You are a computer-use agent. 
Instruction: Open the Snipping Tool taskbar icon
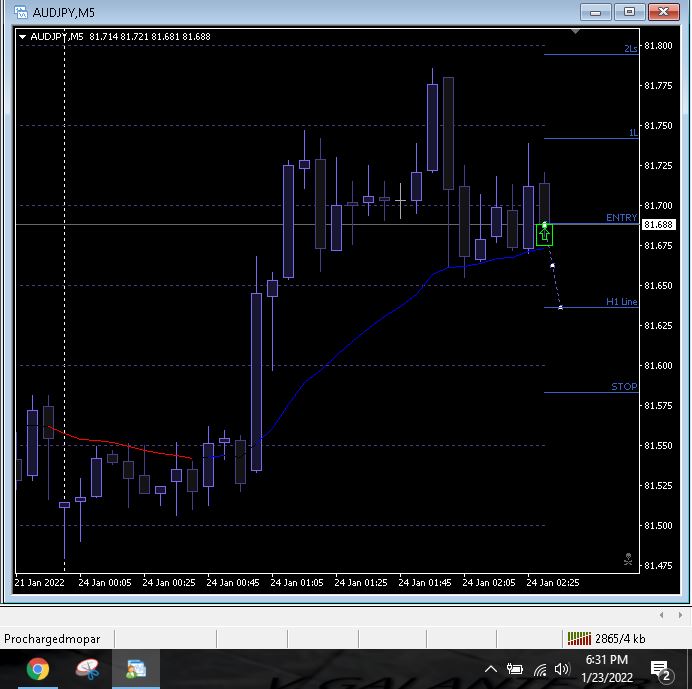click(x=87, y=669)
